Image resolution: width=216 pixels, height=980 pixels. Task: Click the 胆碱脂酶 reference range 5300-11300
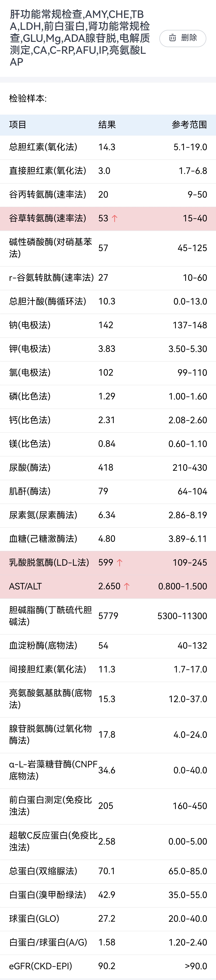click(182, 616)
